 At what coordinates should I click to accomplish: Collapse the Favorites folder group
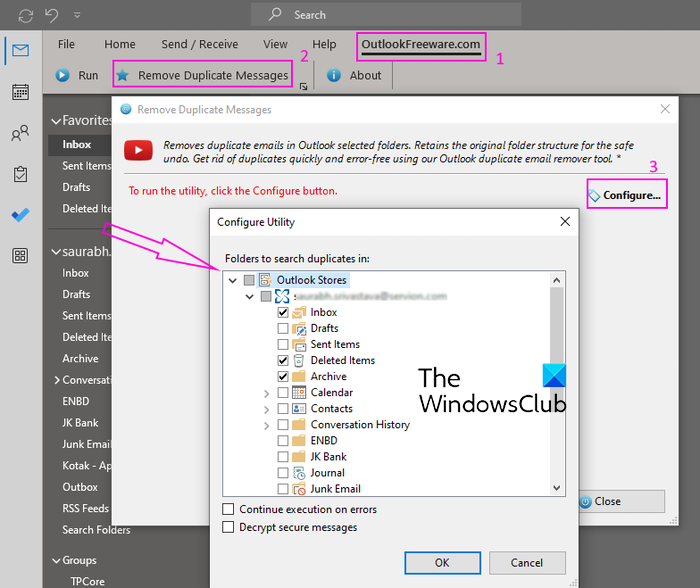tap(56, 121)
